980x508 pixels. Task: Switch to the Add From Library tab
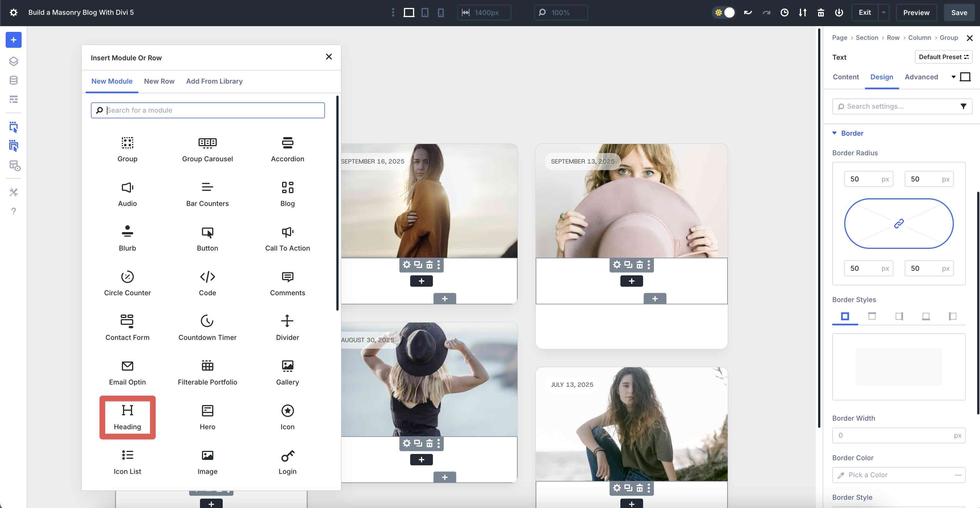(x=214, y=81)
